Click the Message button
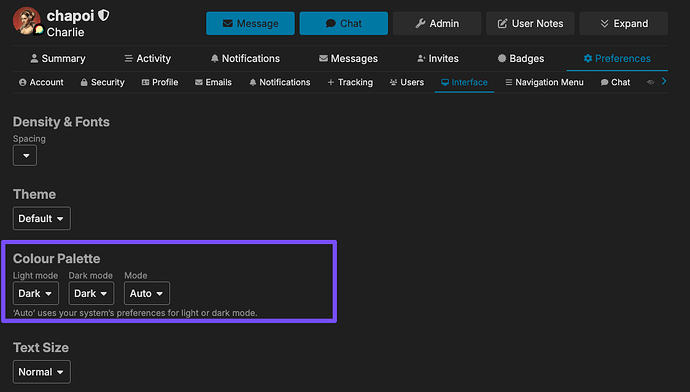This screenshot has width=690, height=392. tap(250, 23)
